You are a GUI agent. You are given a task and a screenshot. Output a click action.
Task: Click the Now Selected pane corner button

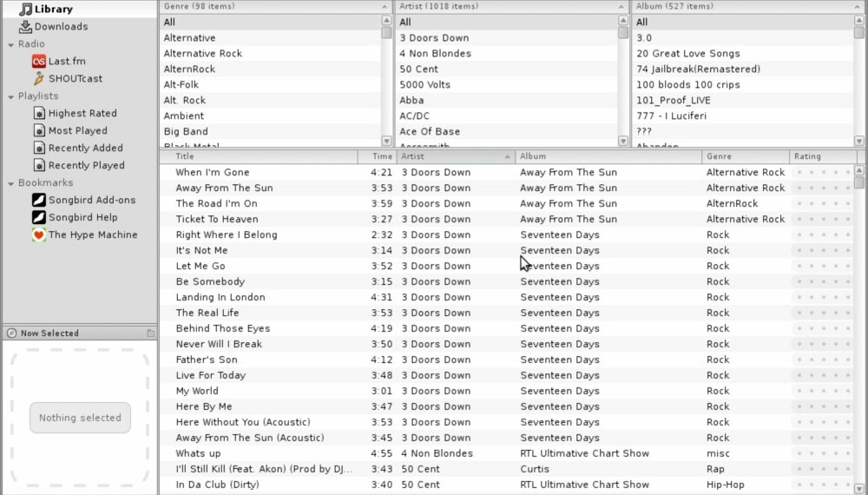coord(150,333)
